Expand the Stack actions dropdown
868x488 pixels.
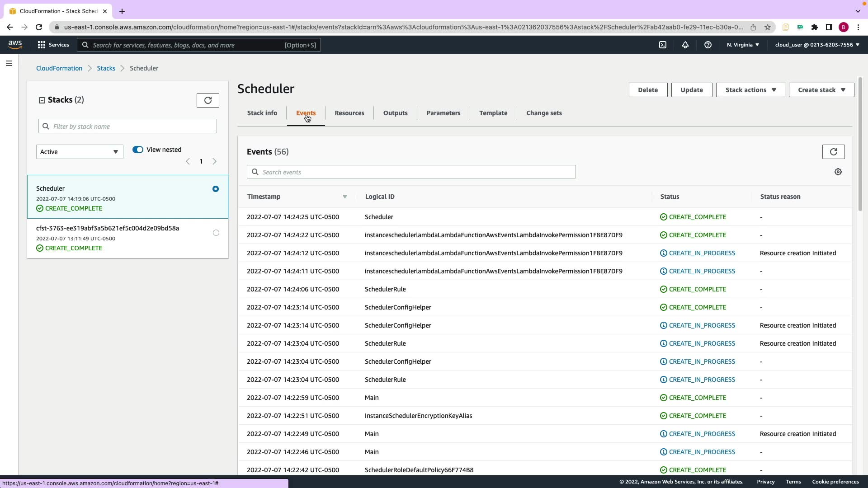click(750, 90)
